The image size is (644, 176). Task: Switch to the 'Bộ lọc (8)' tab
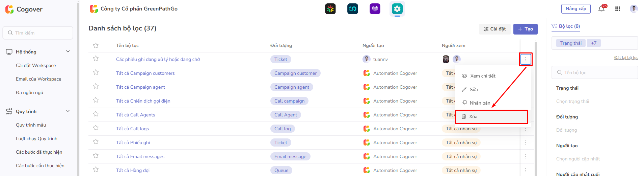(566, 26)
